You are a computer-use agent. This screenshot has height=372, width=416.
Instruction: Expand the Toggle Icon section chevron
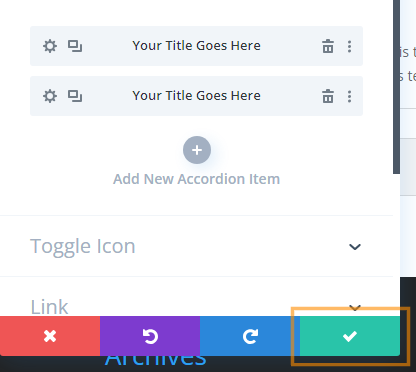(355, 247)
